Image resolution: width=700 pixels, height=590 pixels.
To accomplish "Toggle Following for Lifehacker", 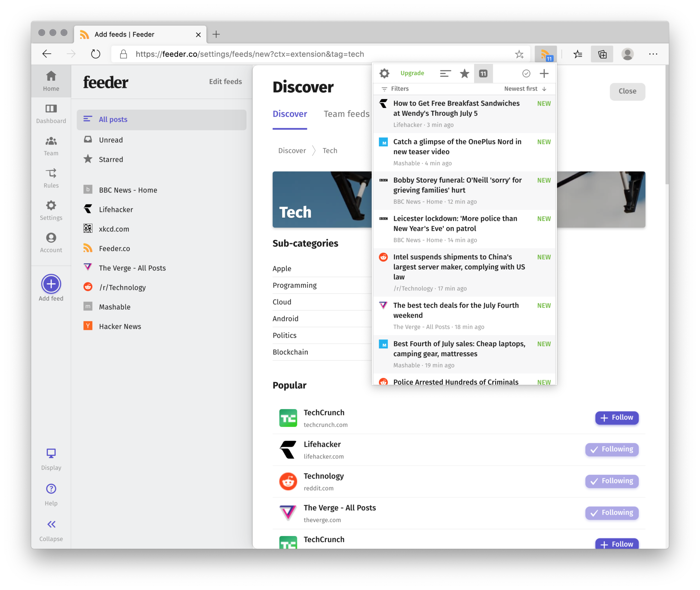I will coord(611,450).
